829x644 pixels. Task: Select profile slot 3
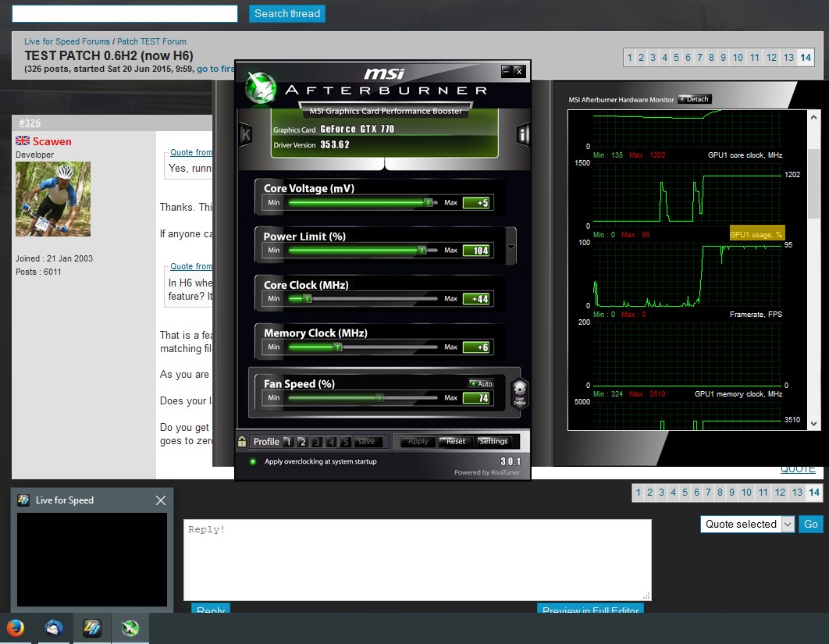317,442
